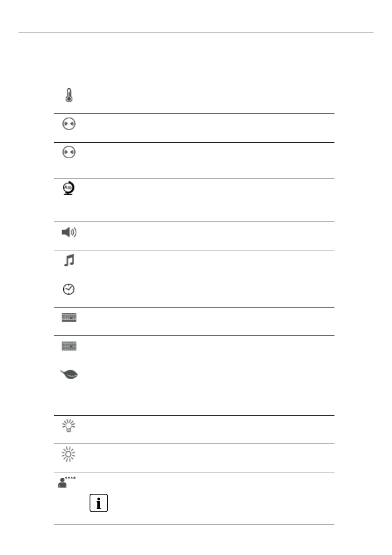Select the leaf eco mode icon

[69, 374]
